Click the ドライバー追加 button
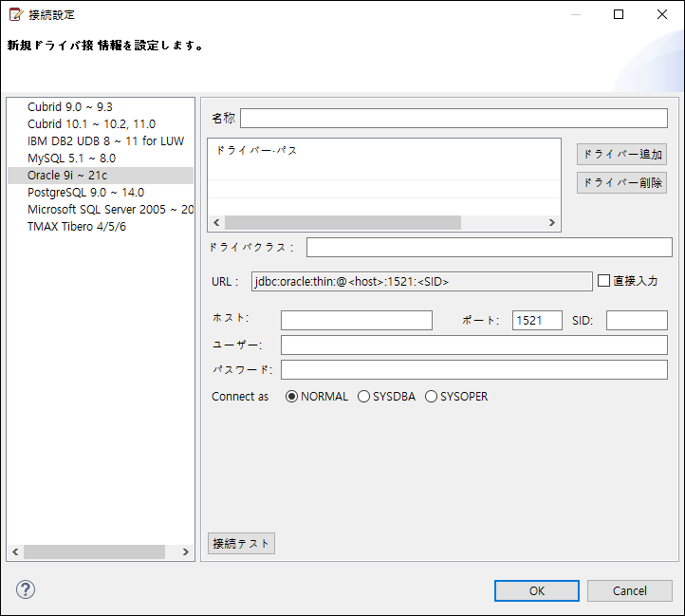 (x=621, y=155)
